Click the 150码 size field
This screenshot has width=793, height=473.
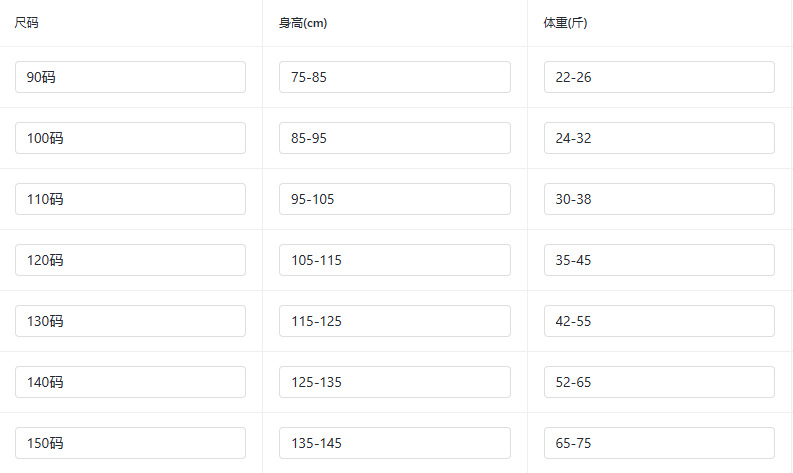[130, 443]
